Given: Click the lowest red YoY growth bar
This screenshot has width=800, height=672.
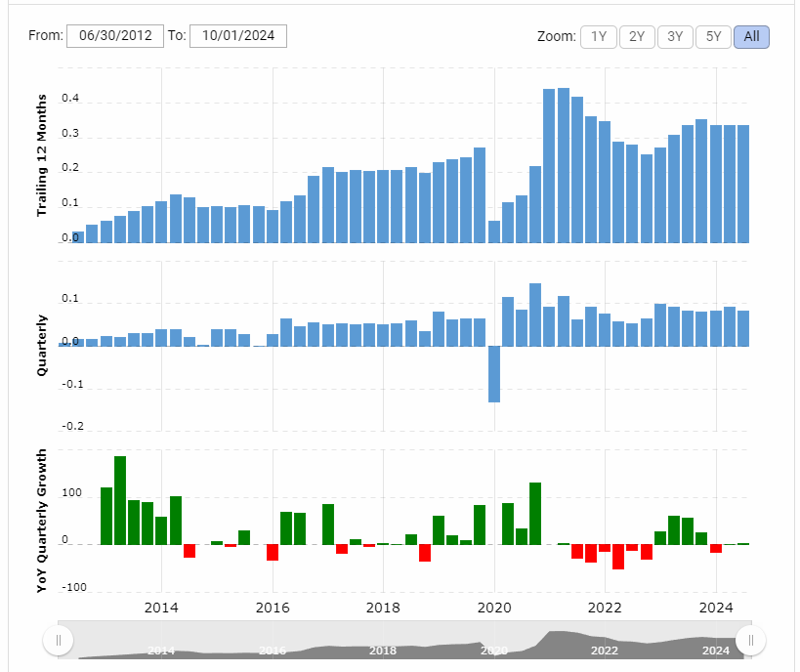Looking at the screenshot, I should coord(618,557).
